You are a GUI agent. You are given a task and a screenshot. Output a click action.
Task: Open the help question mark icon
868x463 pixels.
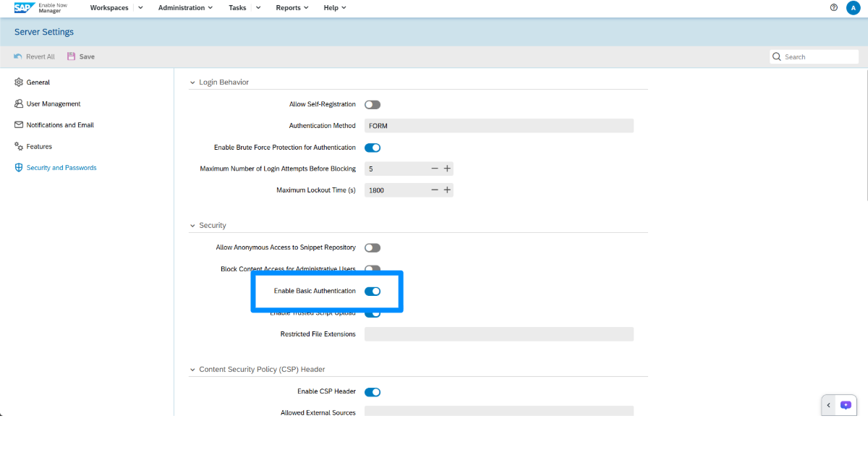point(834,8)
